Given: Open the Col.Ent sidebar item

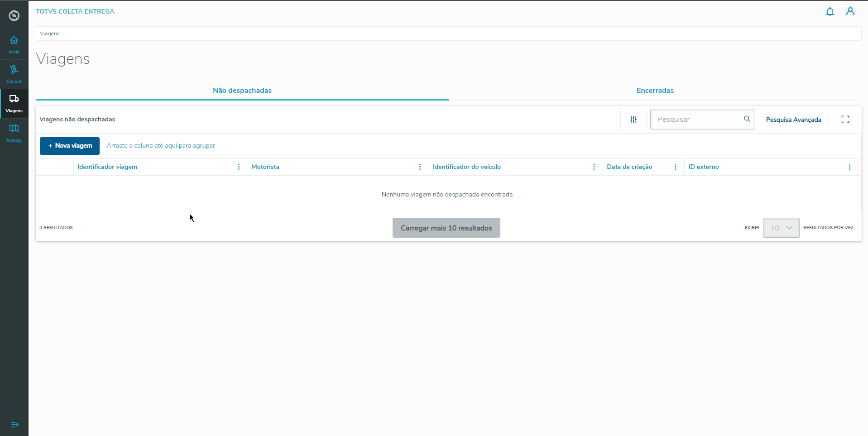Looking at the screenshot, I should (14, 74).
